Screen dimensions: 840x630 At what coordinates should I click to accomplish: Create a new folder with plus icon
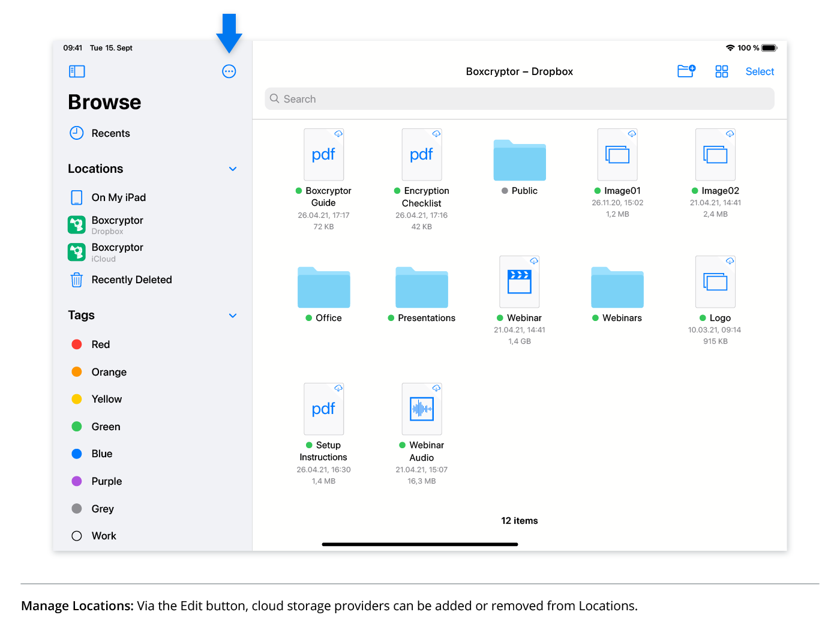686,71
